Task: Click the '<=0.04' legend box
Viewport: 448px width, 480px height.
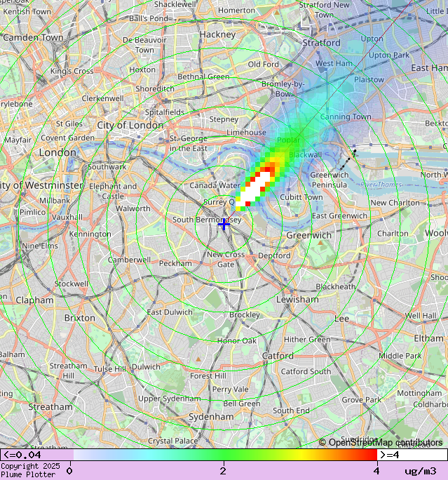Action: pos(36,455)
